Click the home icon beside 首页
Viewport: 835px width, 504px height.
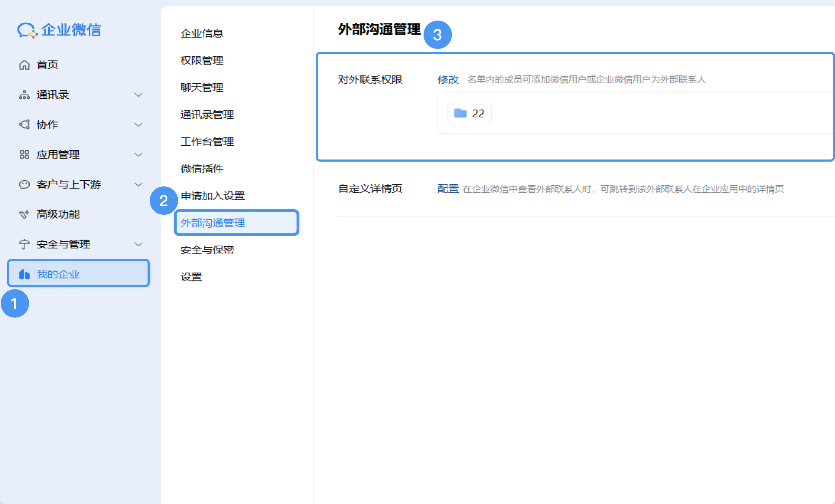[x=24, y=65]
